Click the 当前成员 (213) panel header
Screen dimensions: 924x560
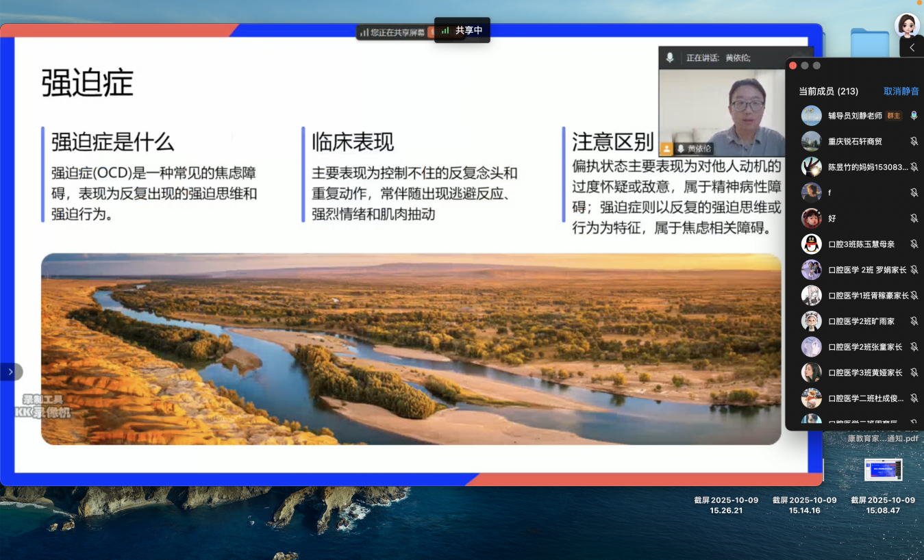click(828, 91)
